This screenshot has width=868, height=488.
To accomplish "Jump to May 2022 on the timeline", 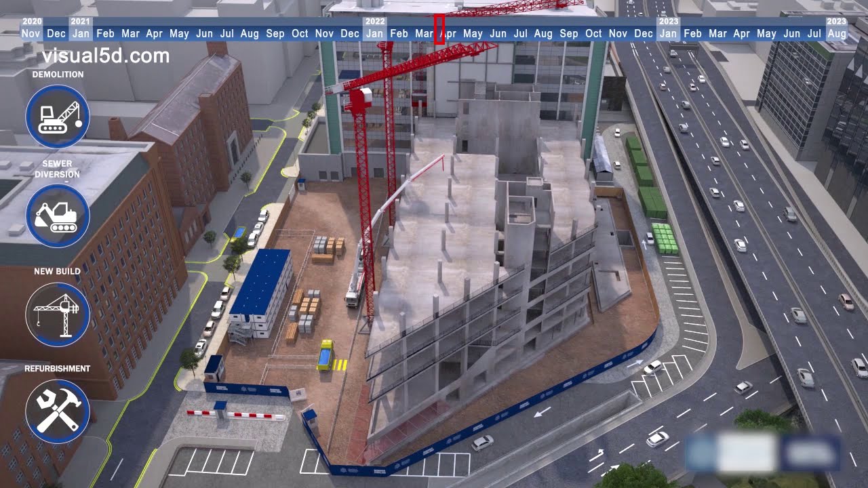I will pos(473,34).
